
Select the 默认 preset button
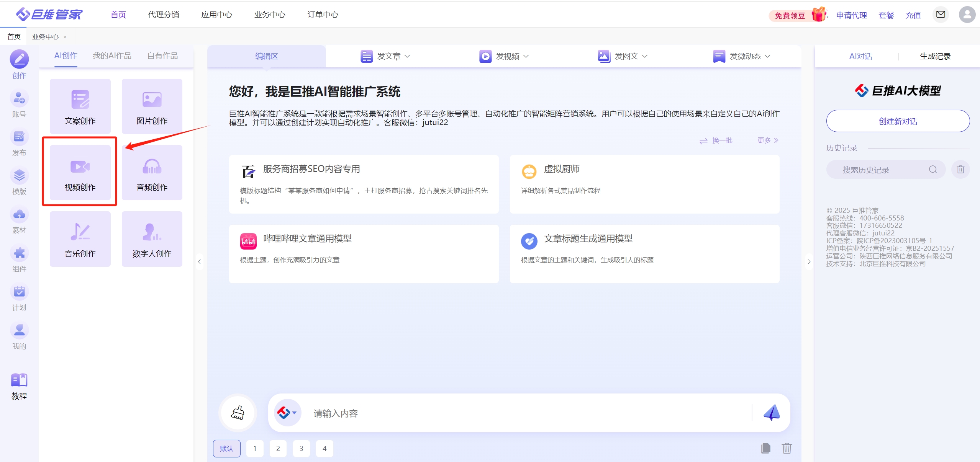point(226,448)
